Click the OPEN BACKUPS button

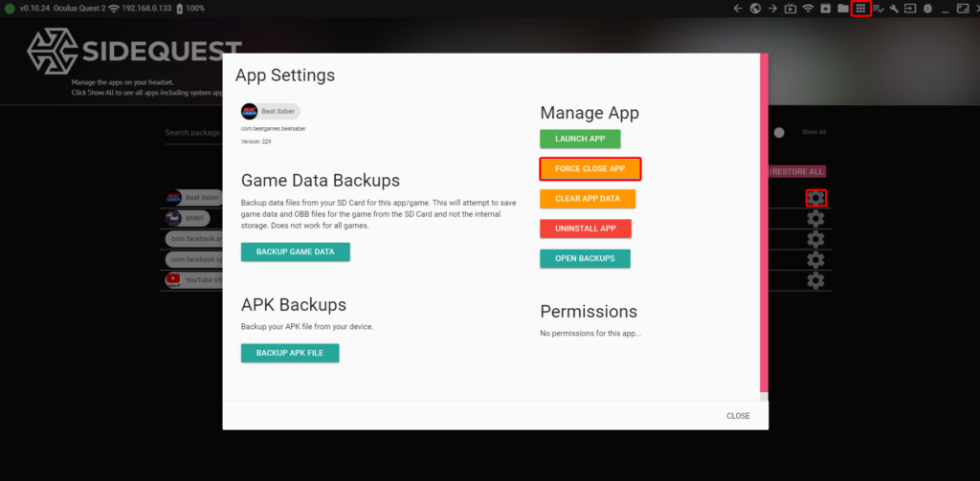[x=585, y=258]
